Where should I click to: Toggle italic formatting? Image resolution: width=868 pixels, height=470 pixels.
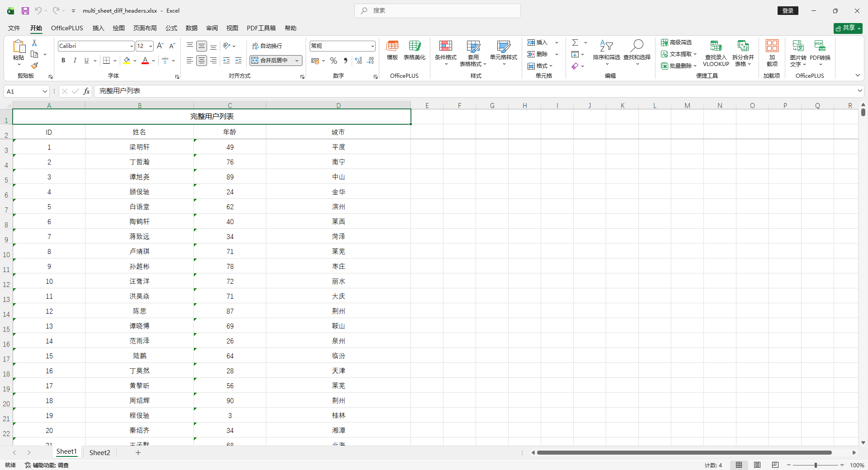coord(75,61)
